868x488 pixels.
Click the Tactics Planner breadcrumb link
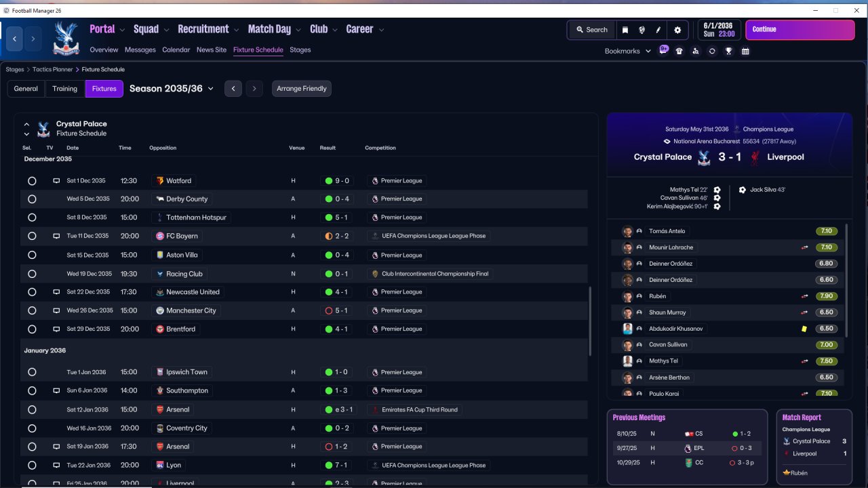(53, 69)
